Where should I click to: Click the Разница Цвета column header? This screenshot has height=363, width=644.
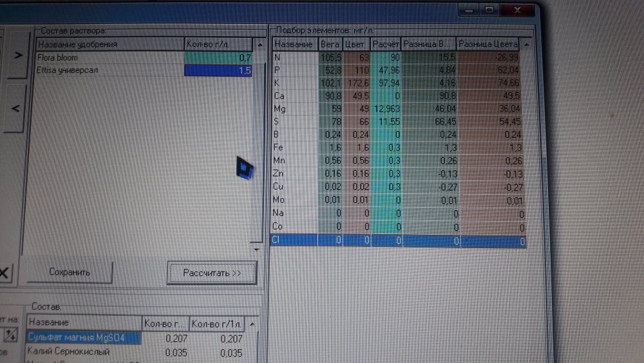click(488, 44)
